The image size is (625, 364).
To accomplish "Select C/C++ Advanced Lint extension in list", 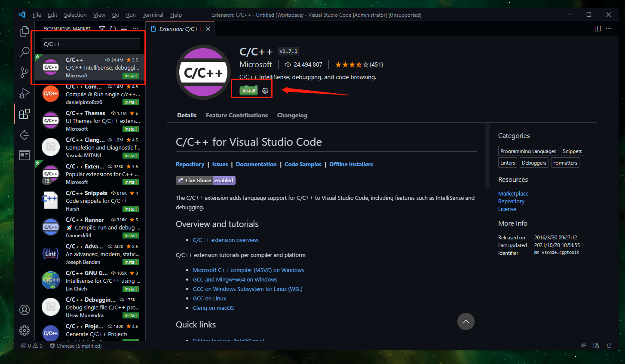I will 90,254.
